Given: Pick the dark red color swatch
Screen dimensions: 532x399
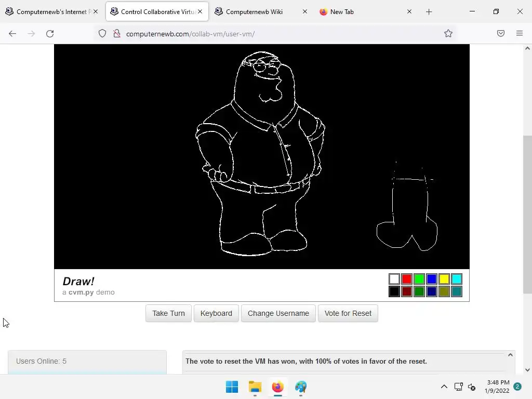Looking at the screenshot, I should [406, 291].
